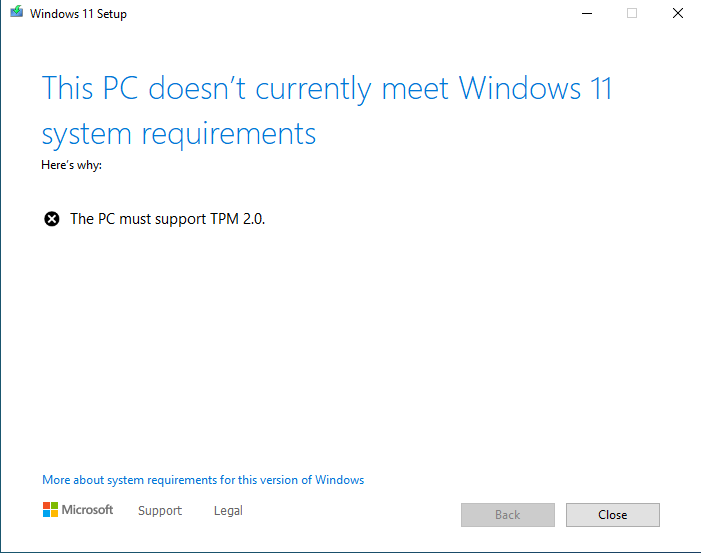Click the Windows 11 Setup title bar icon

pos(17,12)
